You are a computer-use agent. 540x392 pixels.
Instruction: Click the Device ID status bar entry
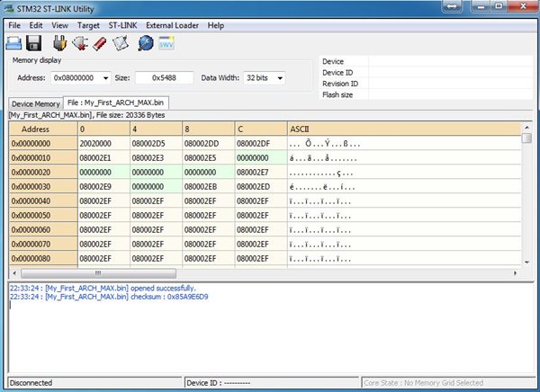tap(272, 383)
